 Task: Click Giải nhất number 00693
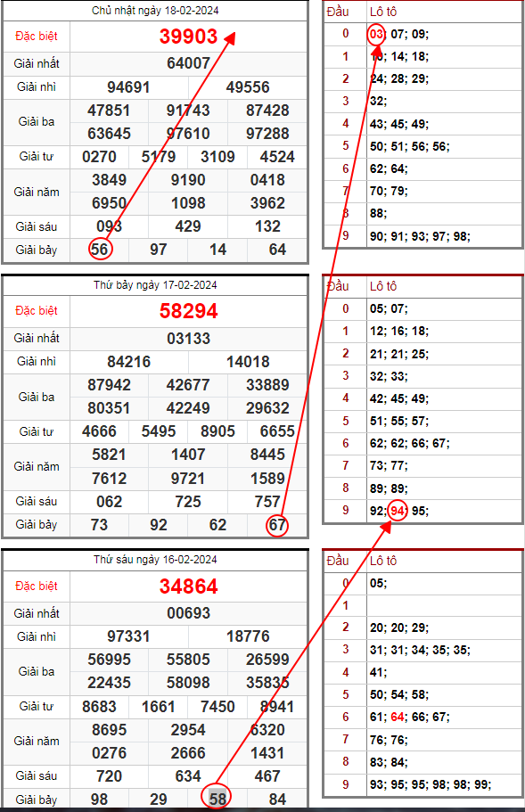(188, 613)
